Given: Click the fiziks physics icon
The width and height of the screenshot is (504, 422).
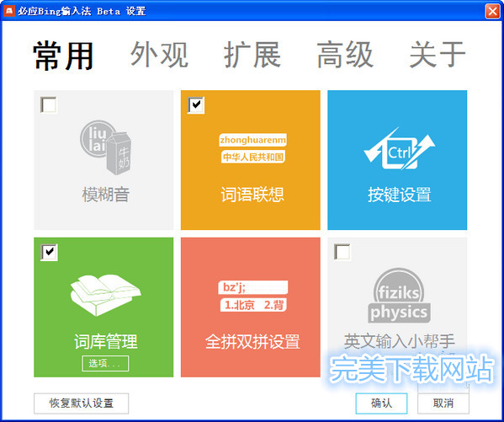Looking at the screenshot, I should tap(399, 296).
